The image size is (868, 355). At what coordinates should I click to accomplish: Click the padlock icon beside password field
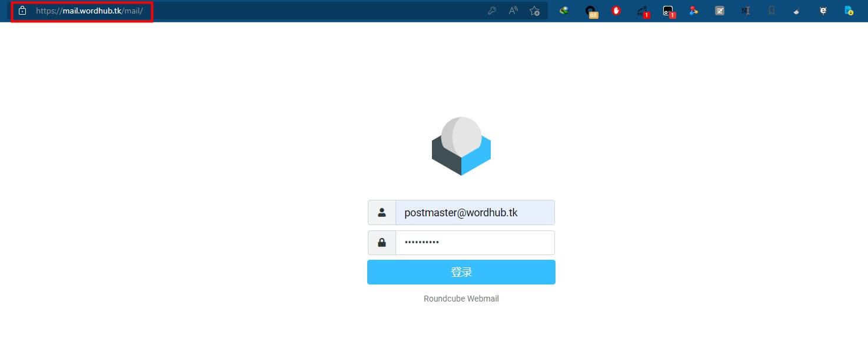382,243
